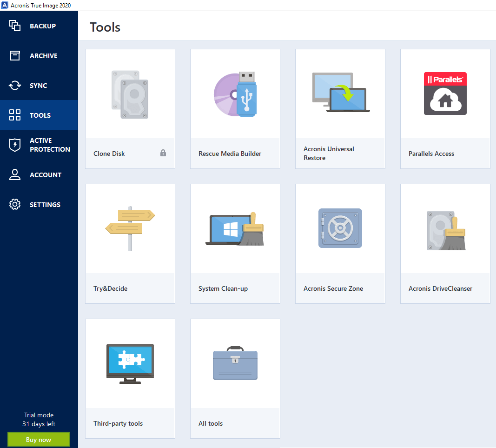The image size is (496, 448).
Task: Click the Archive box icon in sidebar
Action: [x=14, y=55]
